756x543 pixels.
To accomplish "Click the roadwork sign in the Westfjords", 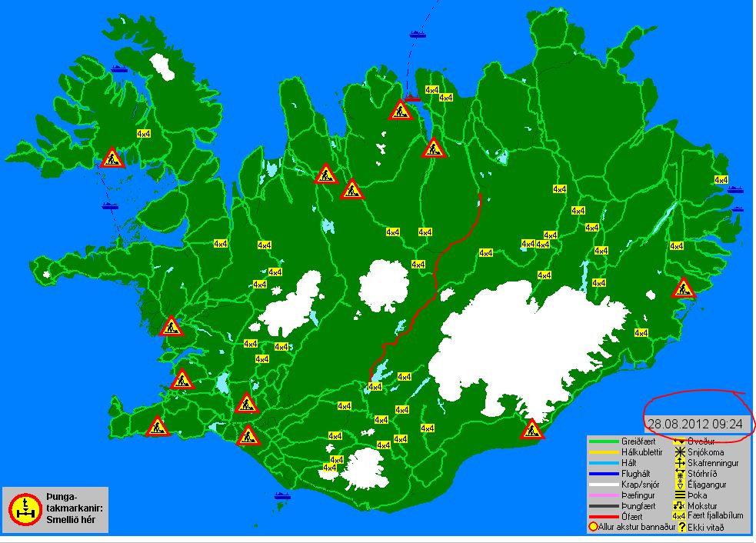I will tap(112, 158).
